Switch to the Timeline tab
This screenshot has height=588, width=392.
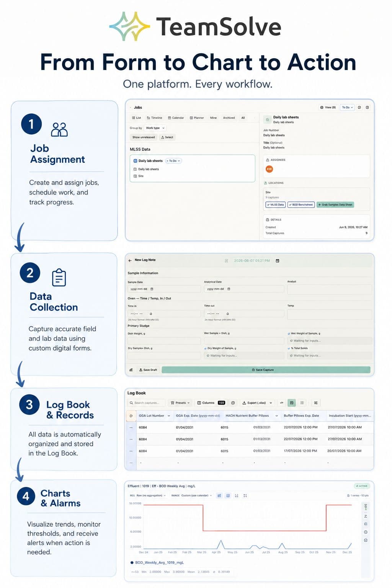point(155,118)
